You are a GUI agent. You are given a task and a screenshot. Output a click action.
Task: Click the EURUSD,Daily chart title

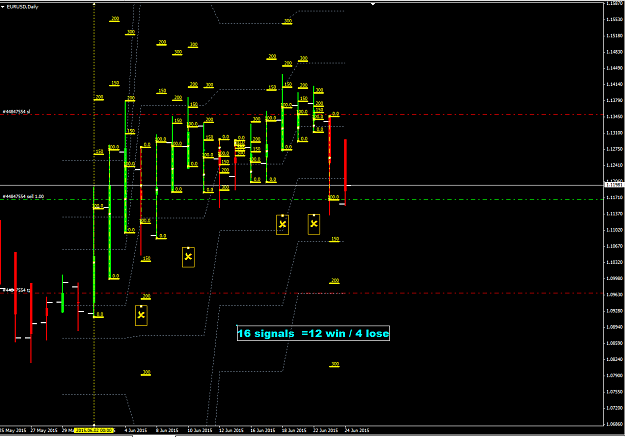(23, 7)
